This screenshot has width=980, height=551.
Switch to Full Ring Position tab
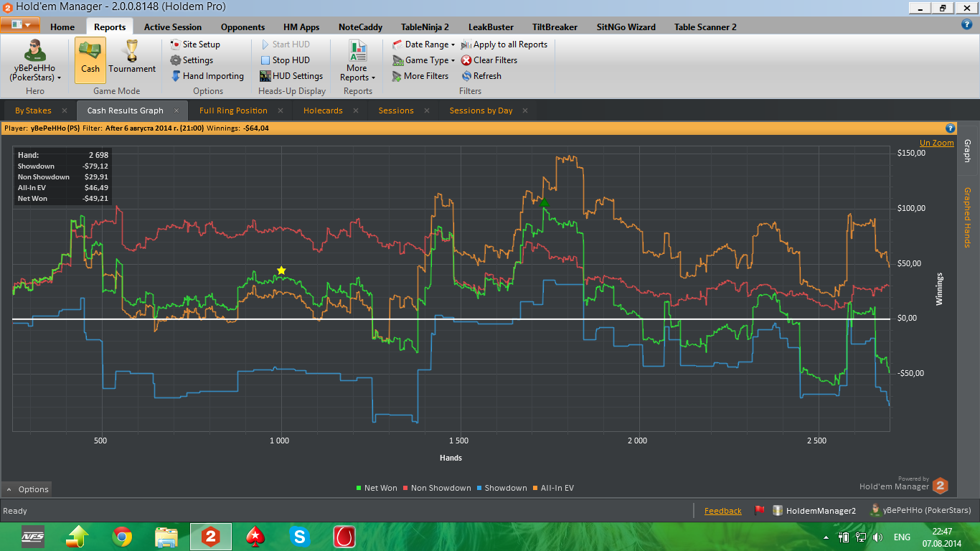tap(233, 110)
